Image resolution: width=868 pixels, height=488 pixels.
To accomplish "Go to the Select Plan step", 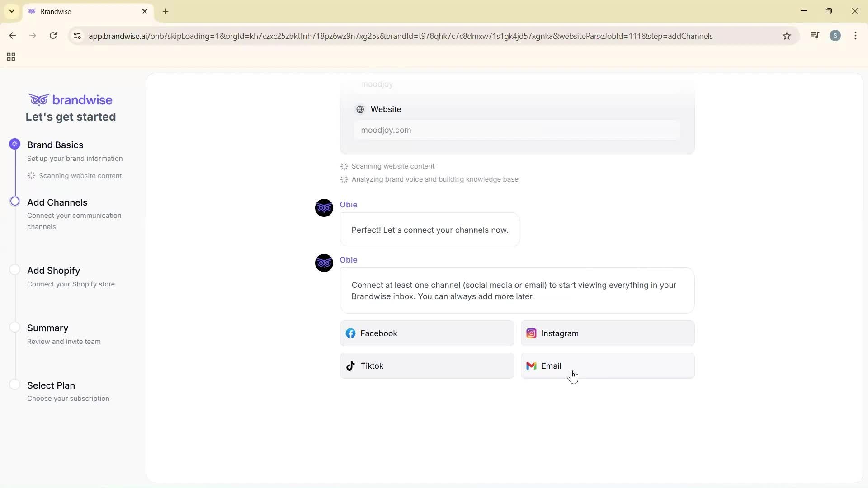I will (x=51, y=385).
